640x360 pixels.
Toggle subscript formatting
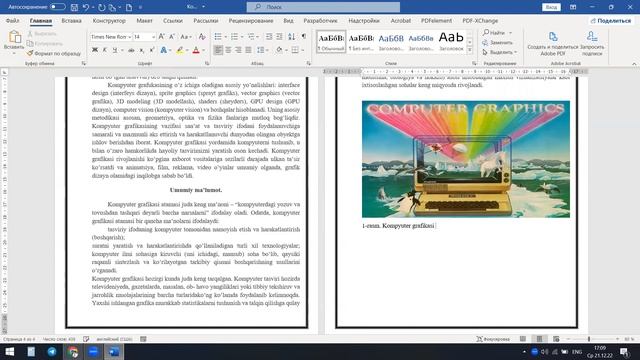pyautogui.click(x=142, y=50)
